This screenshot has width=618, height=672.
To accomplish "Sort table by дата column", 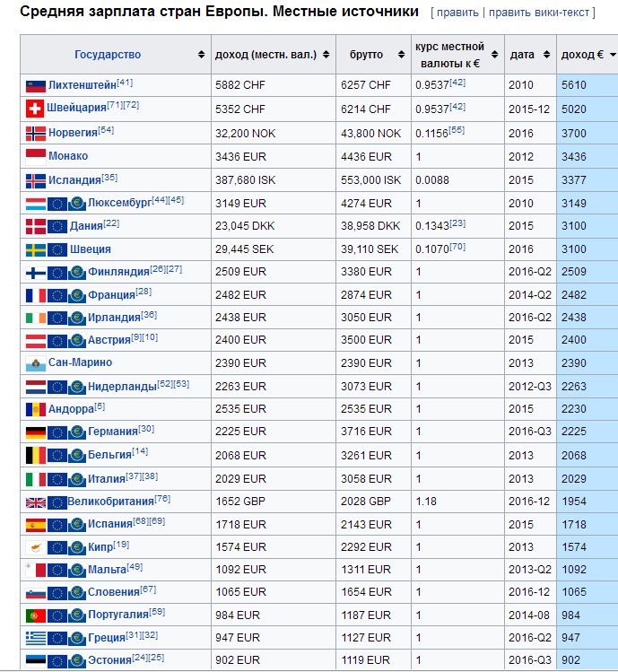I will pyautogui.click(x=529, y=55).
